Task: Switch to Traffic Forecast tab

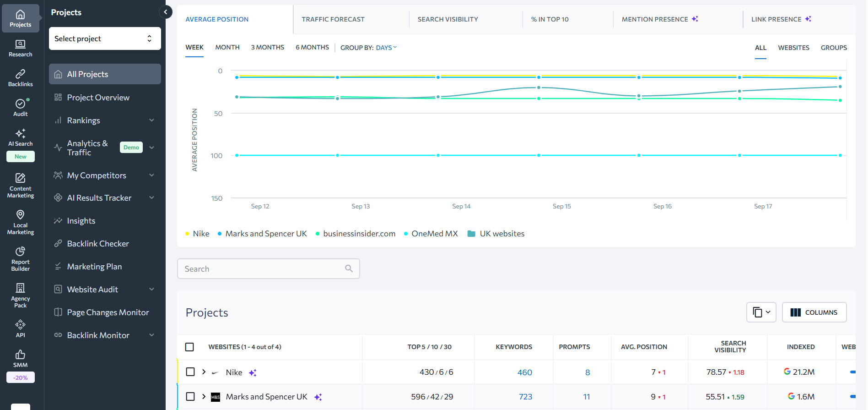Action: 333,19
